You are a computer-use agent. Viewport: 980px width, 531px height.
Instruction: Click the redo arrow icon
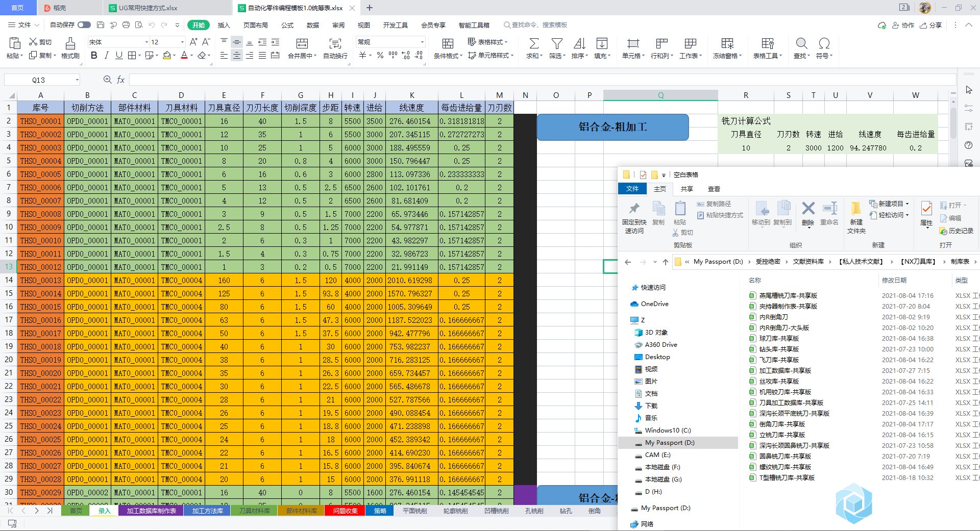point(164,24)
